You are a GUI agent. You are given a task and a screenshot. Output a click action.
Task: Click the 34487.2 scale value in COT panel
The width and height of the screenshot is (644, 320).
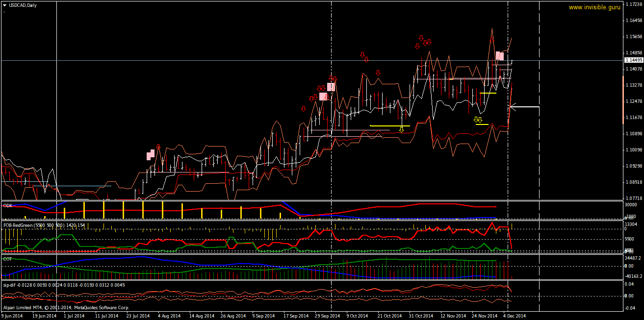[x=634, y=258]
